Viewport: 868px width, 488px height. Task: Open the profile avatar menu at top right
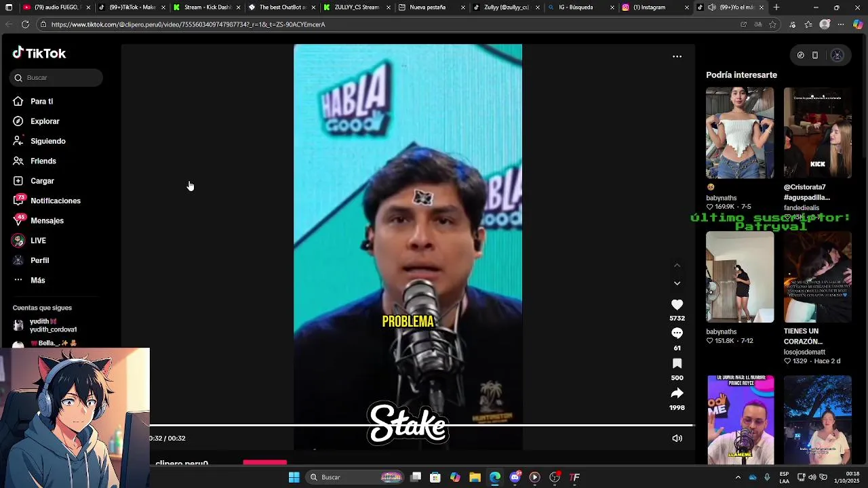pos(837,56)
